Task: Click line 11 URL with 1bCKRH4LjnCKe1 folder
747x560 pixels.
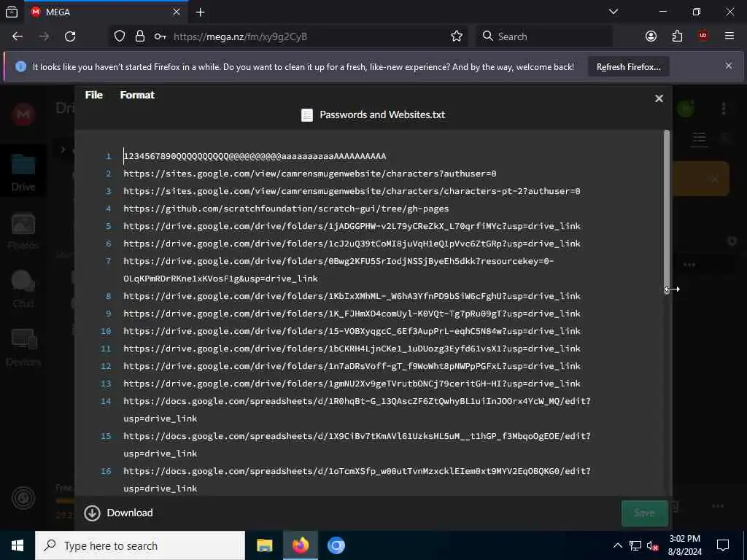Action: (352, 349)
